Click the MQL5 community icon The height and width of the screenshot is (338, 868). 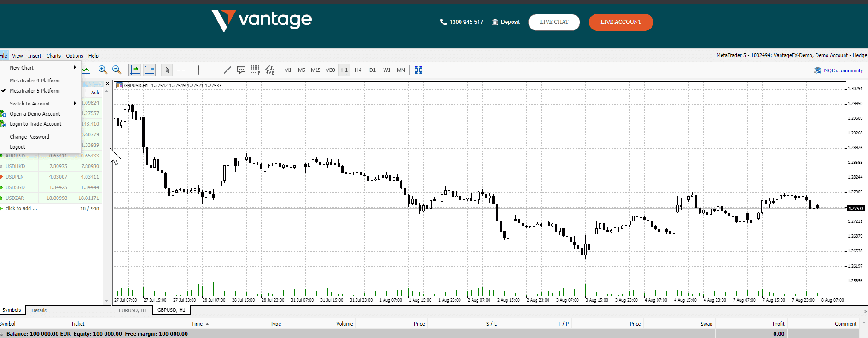(818, 70)
